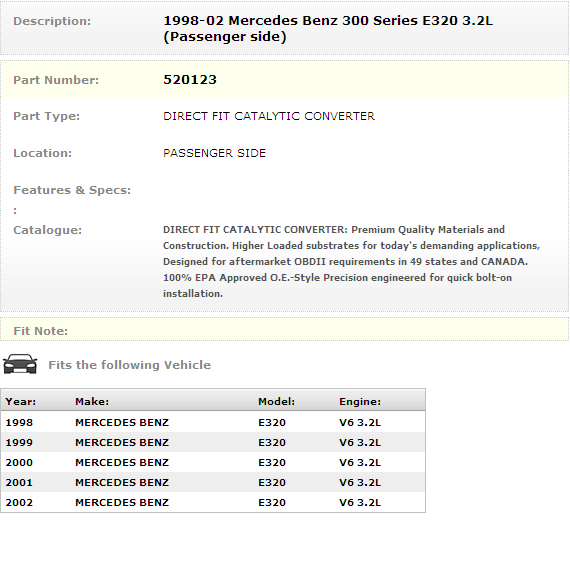The height and width of the screenshot is (566, 570).
Task: Click E320 model in the 2001 row
Action: [272, 482]
